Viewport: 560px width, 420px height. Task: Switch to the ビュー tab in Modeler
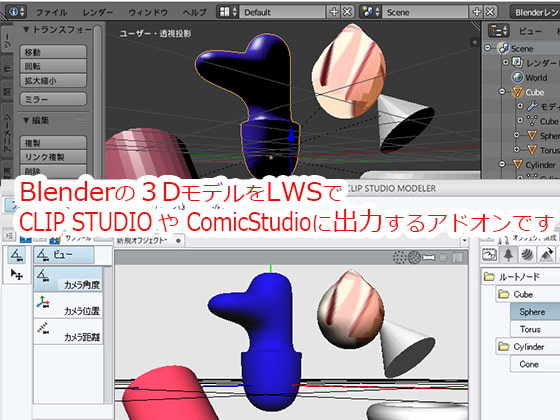tap(64, 255)
